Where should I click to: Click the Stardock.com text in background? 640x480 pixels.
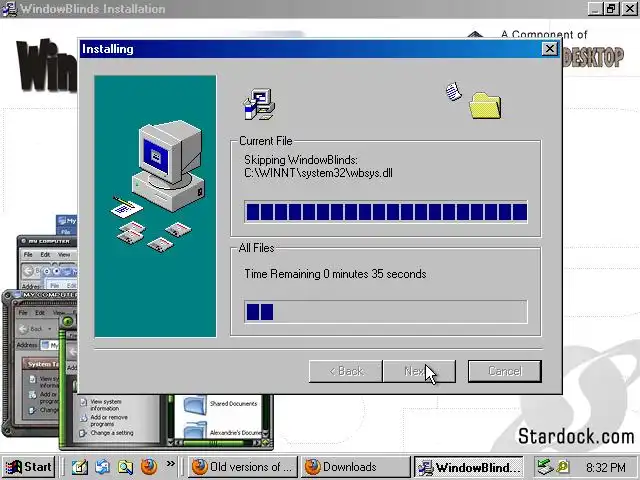tap(576, 436)
